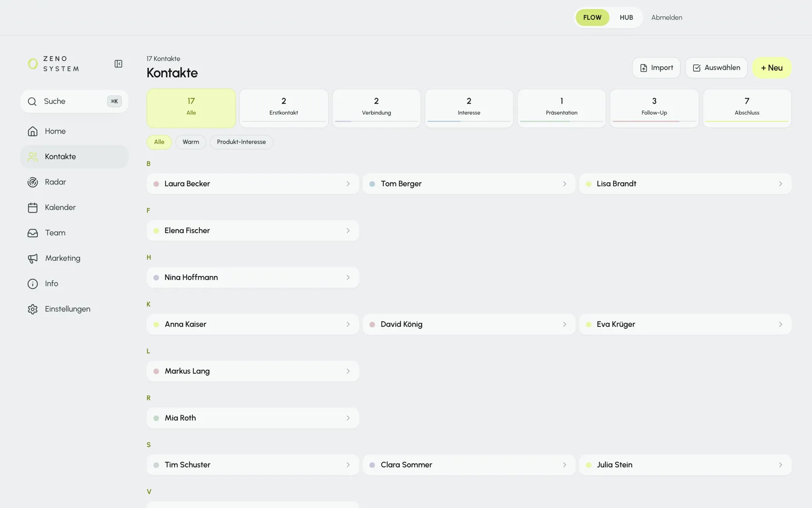This screenshot has width=812, height=508.
Task: Switch to HUB mode
Action: (x=626, y=17)
